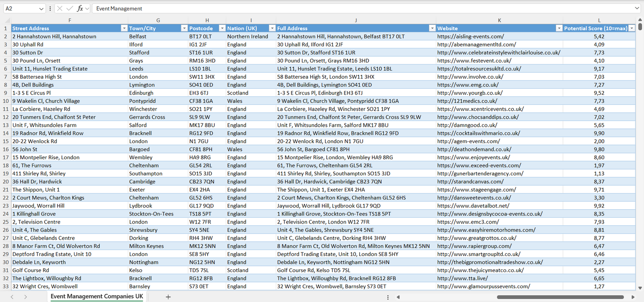Add a new worksheet with the plus icon

pos(168,296)
